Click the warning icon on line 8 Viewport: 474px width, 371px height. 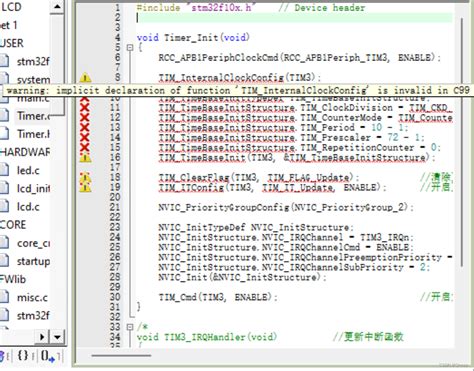(x=85, y=78)
